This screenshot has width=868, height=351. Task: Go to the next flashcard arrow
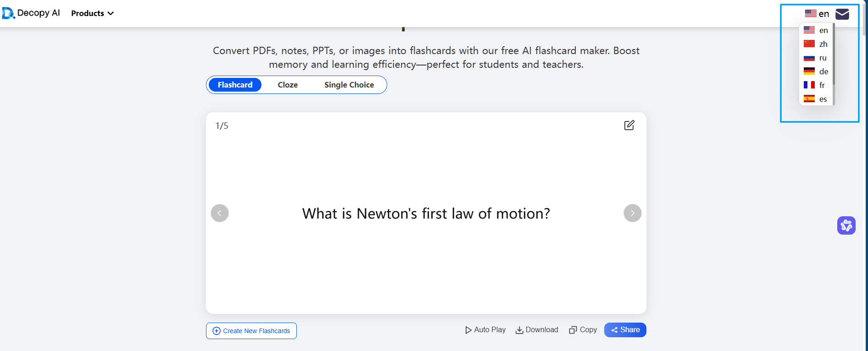point(632,213)
